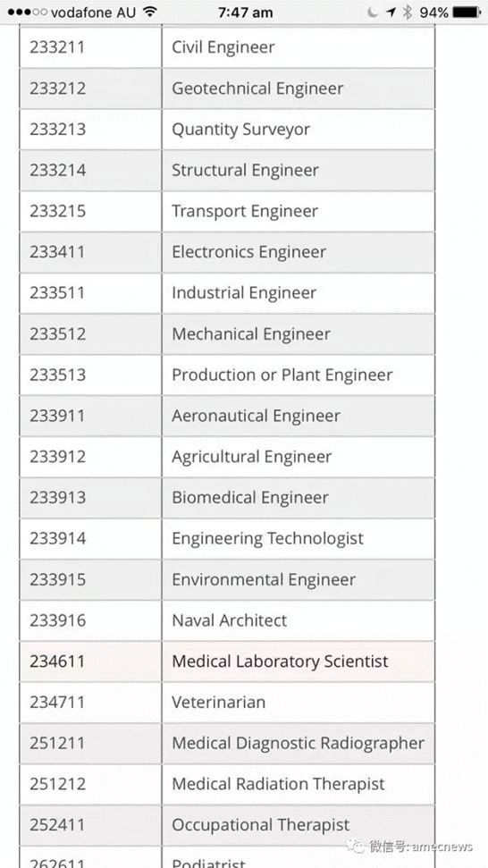Tap the Medical Laboratory Scientist row
The height and width of the screenshot is (868, 488).
click(227, 662)
